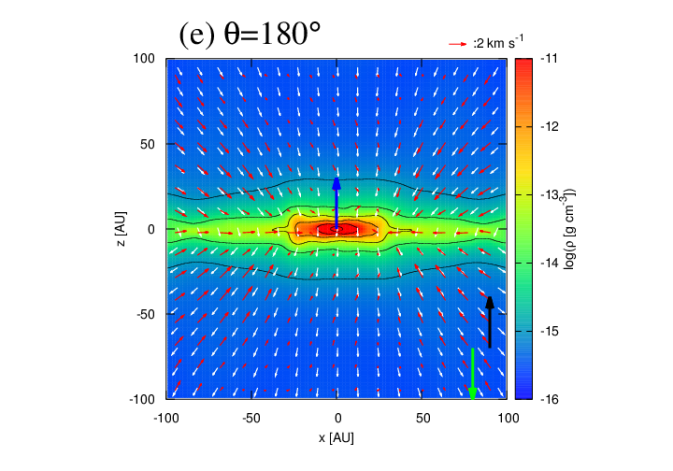Click the ":2 km s-1" velocity legend label
Viewport: 673px width, 471px height.
498,43
